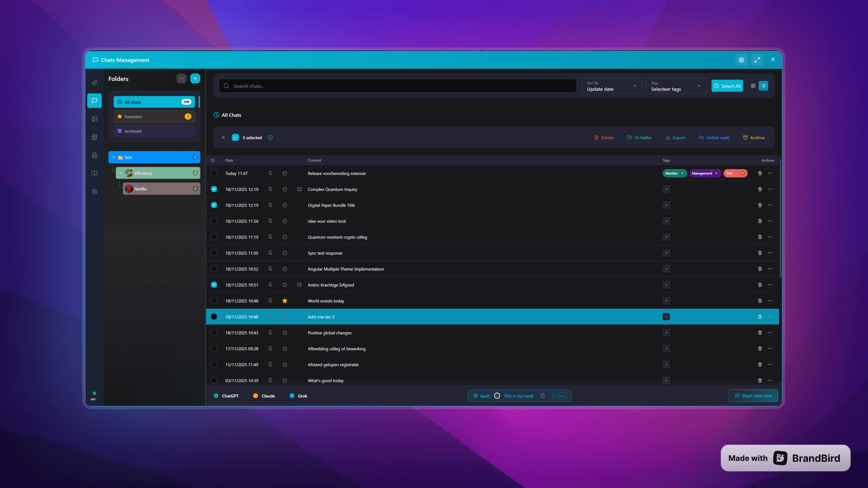The image size is (868, 488).
Task: Uncheck the 'Complex Quantum Inquiry' checkbox
Action: click(x=214, y=189)
